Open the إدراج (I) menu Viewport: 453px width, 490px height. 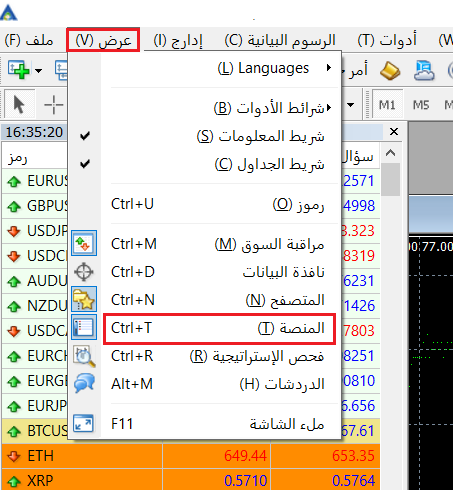[x=178, y=40]
